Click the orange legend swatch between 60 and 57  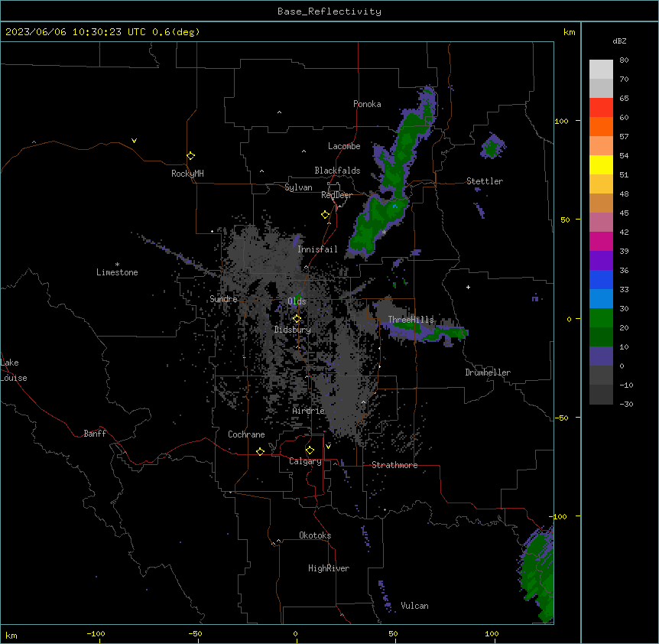601,126
